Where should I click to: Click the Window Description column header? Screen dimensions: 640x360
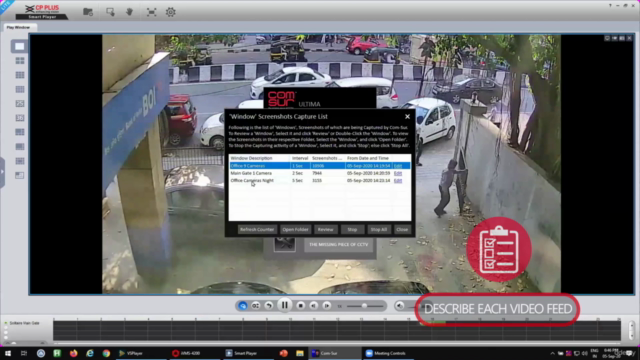pyautogui.click(x=260, y=158)
